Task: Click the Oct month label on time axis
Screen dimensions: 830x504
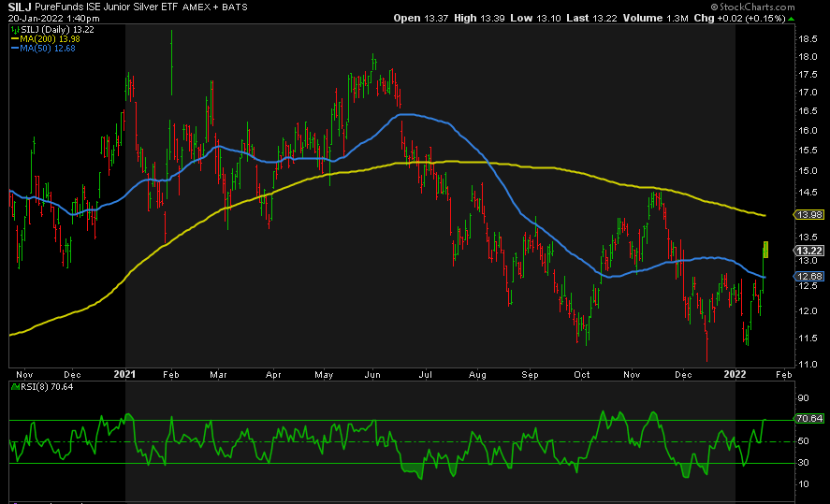Action: click(x=582, y=375)
